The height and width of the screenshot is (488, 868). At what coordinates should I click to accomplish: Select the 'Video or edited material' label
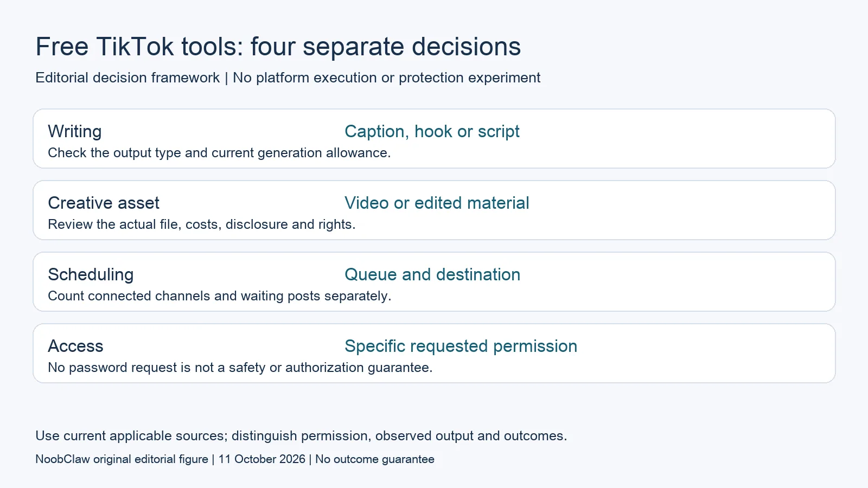pyautogui.click(x=437, y=203)
